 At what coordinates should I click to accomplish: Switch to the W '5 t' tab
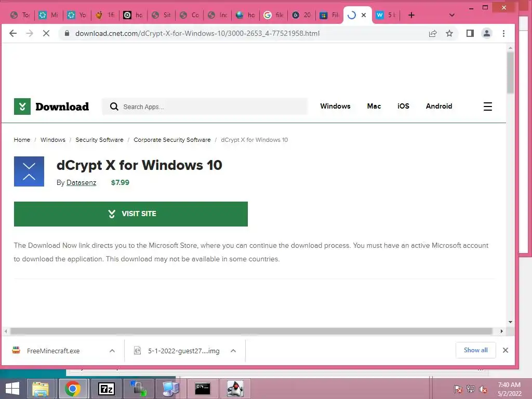point(386,15)
